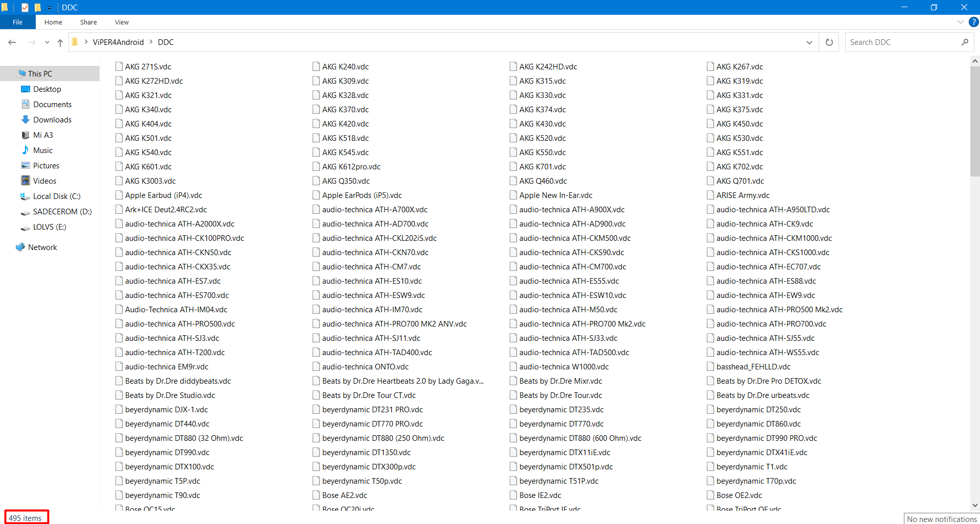Viewport: 980px width, 524px height.
Task: Click the search magnifier icon
Action: tap(965, 42)
